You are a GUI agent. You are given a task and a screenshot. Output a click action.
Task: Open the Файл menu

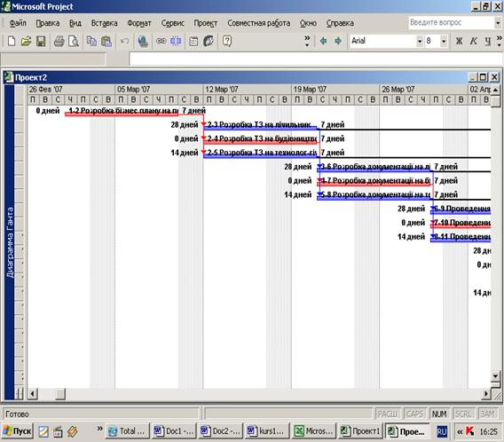pos(18,23)
